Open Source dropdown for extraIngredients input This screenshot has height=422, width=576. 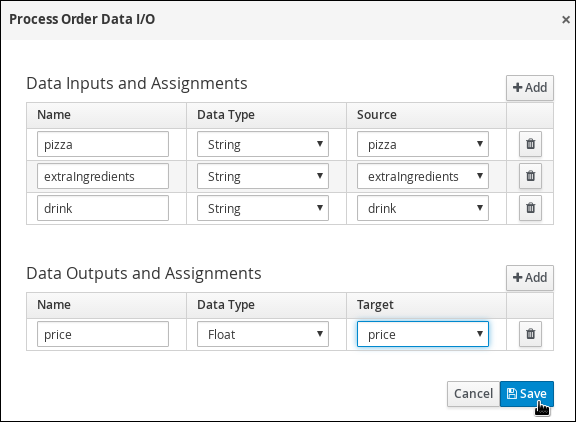point(423,176)
